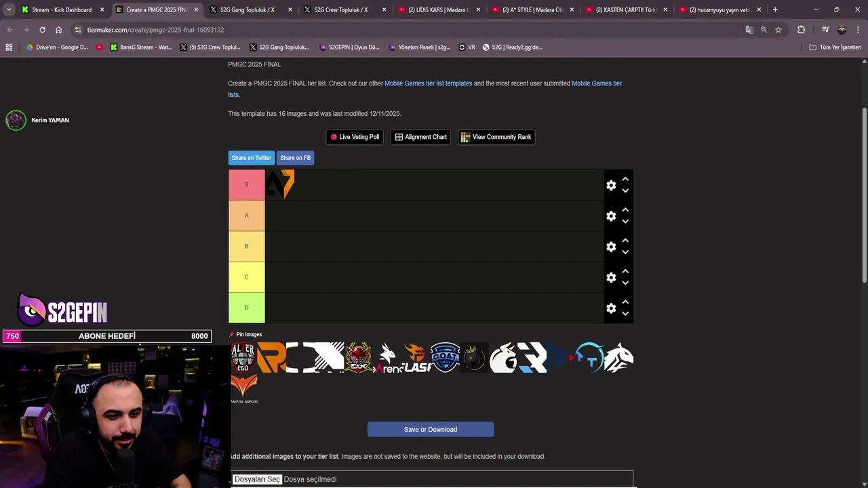868x488 pixels.
Task: Open the browser extensions menu
Action: pos(801,30)
